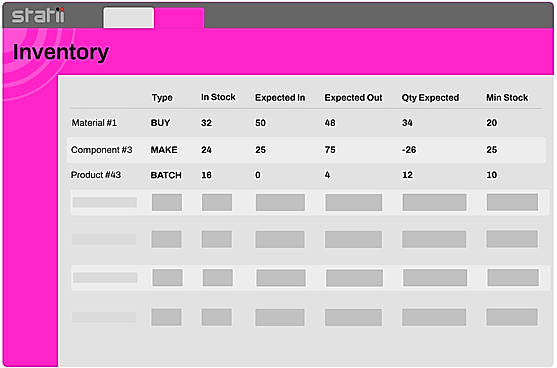Click the In Stock column header
Image resolution: width=557 pixels, height=368 pixels.
pyautogui.click(x=218, y=97)
